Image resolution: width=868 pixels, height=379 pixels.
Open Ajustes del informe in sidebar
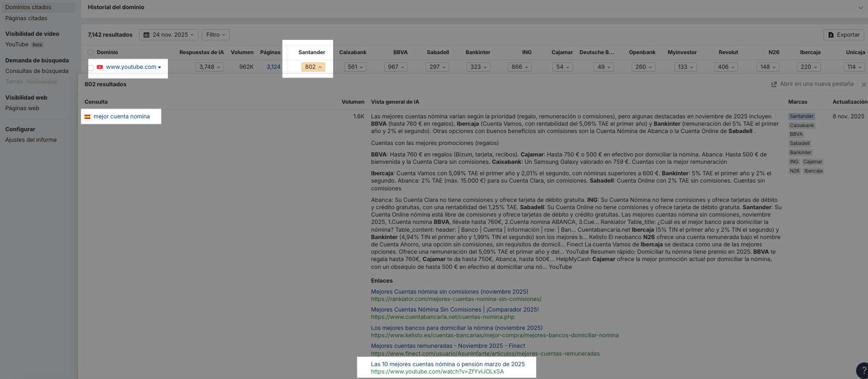tap(31, 140)
